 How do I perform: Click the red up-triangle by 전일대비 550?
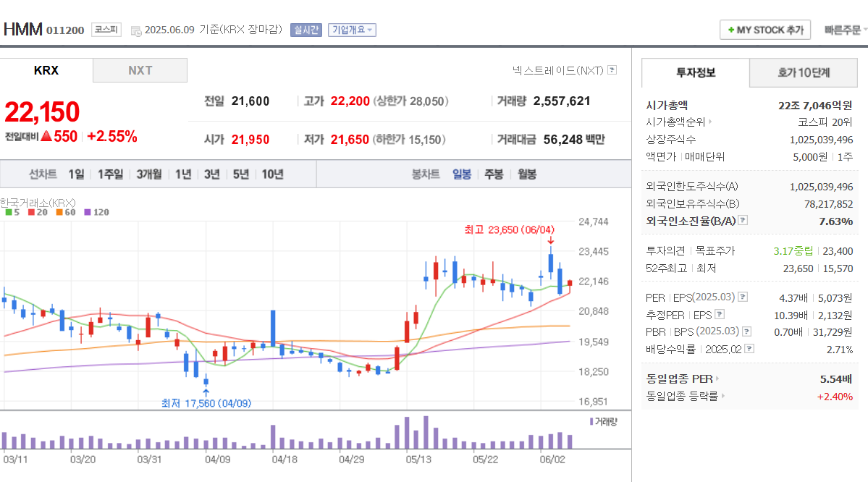46,135
